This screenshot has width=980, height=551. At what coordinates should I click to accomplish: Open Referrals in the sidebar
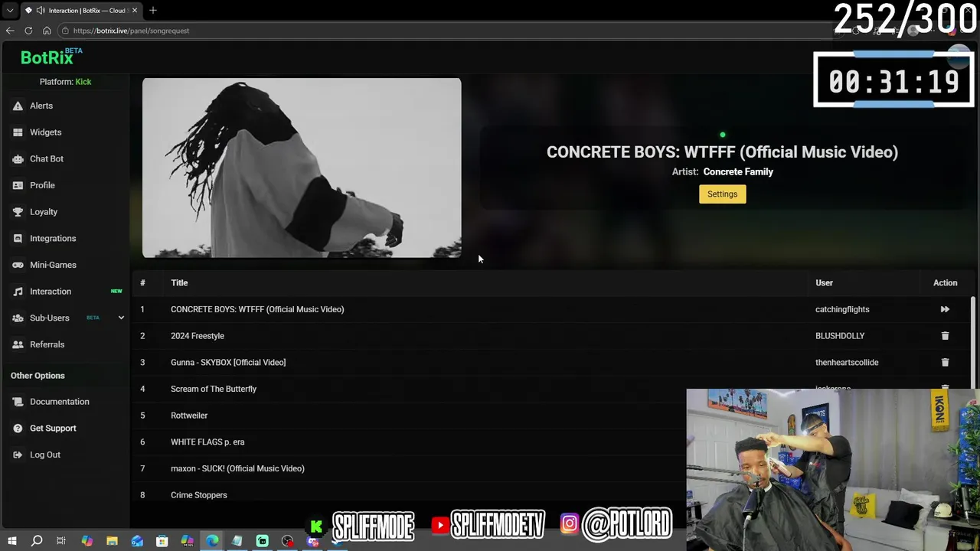[x=47, y=344]
